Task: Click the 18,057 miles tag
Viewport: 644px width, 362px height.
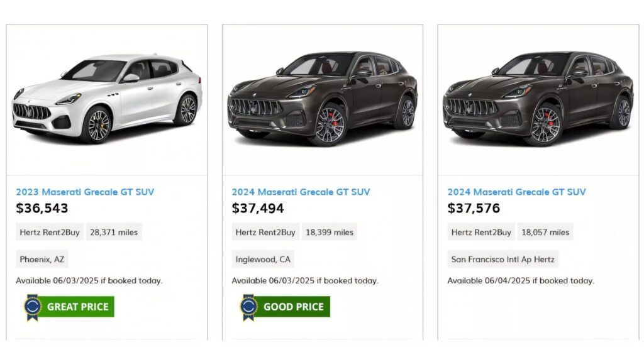Action: click(545, 232)
